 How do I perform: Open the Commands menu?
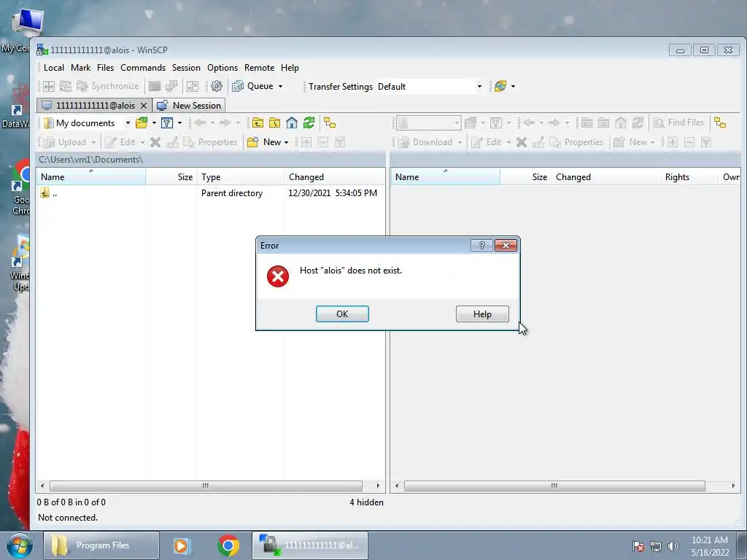pos(143,68)
